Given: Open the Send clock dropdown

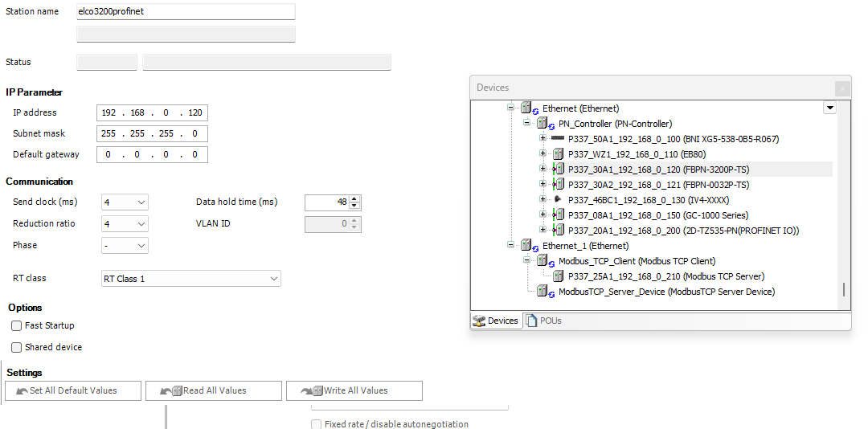Looking at the screenshot, I should pos(125,202).
